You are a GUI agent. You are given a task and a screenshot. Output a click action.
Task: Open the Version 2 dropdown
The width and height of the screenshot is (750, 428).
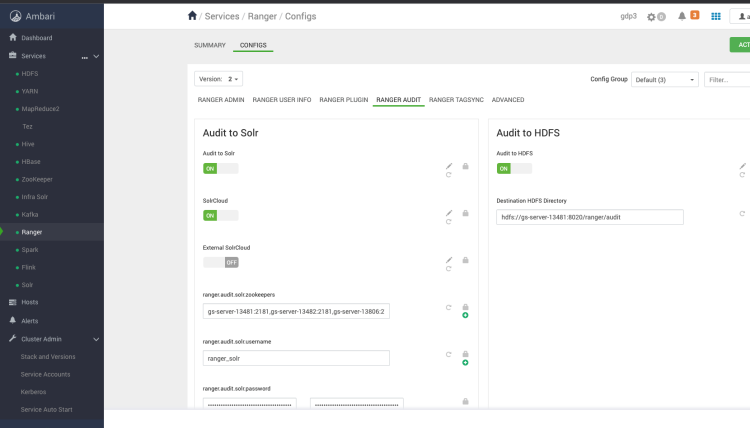click(219, 79)
